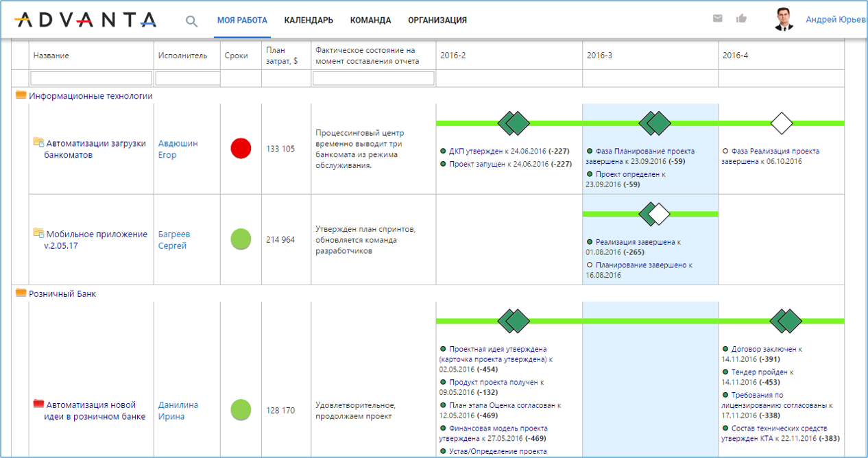Open milestone Договор заключен к 14.11.2016
Image resolution: width=868 pixels, height=458 pixels.
[762, 354]
